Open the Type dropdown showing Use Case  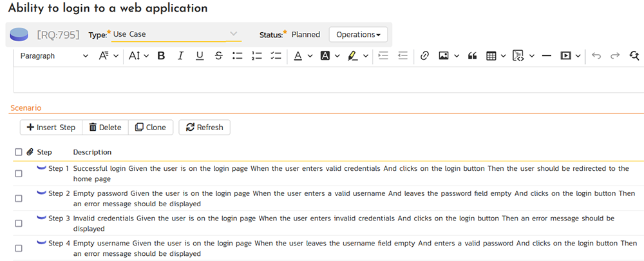coord(175,34)
